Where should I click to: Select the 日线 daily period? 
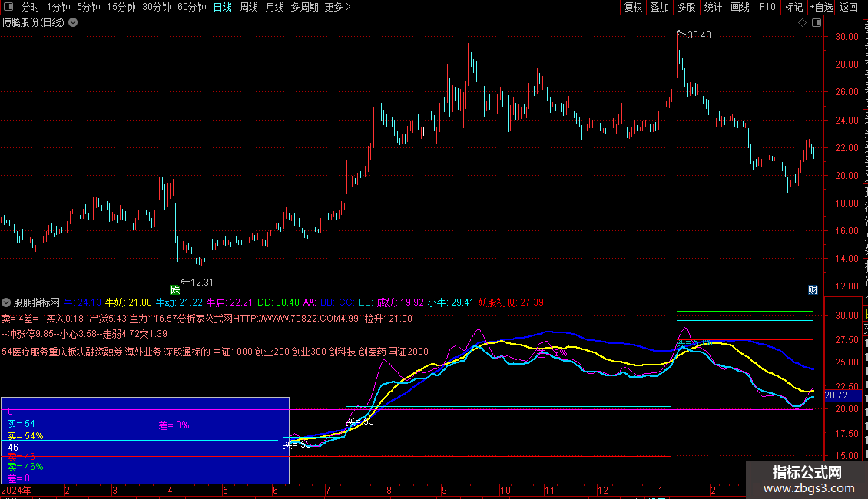(223, 7)
